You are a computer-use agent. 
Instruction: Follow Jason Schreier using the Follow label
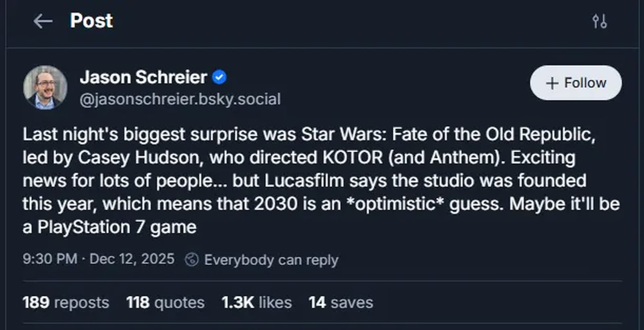[585, 83]
